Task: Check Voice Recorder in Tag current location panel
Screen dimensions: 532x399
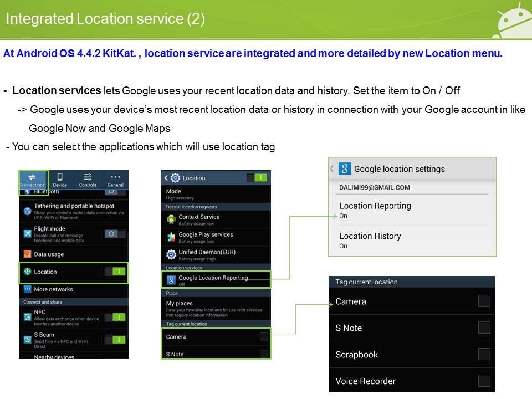Action: point(484,381)
